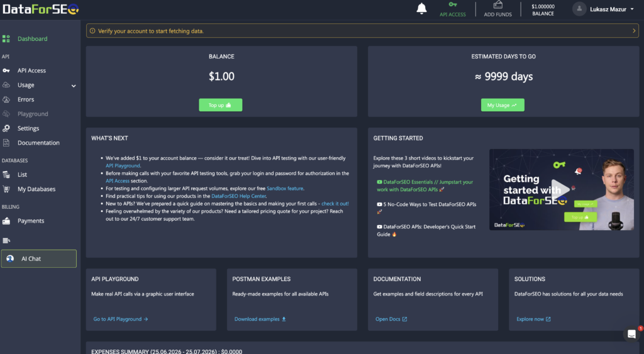Open the Sandbox feature link

pos(285,189)
